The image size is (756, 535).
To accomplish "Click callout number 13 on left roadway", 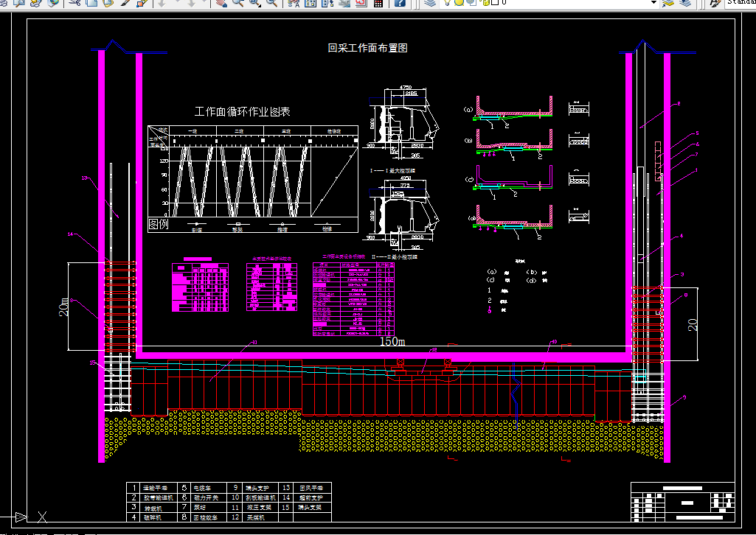I will click(84, 178).
